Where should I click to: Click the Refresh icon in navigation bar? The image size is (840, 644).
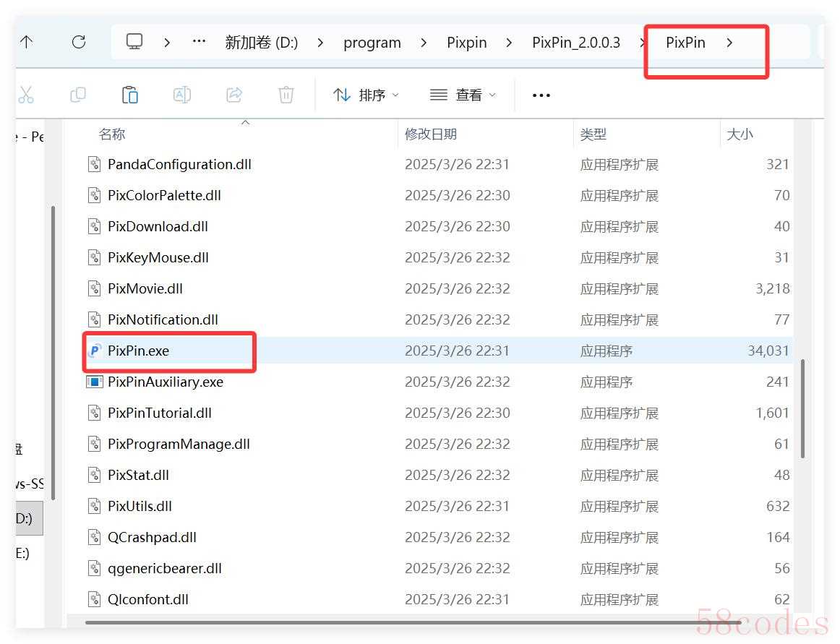tap(79, 42)
